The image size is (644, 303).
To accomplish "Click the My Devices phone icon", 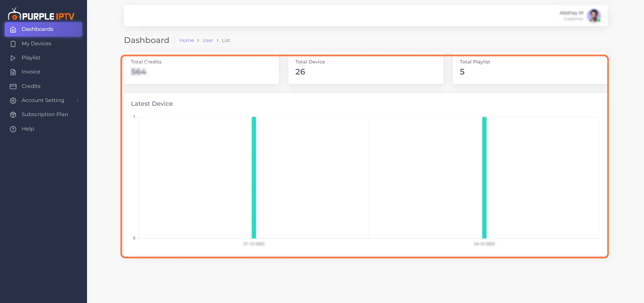I will [13, 44].
